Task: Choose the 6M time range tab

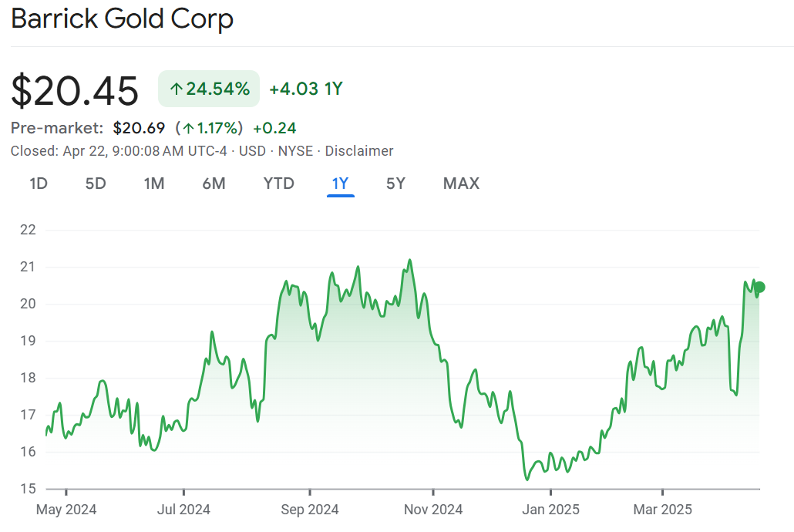Action: (214, 184)
